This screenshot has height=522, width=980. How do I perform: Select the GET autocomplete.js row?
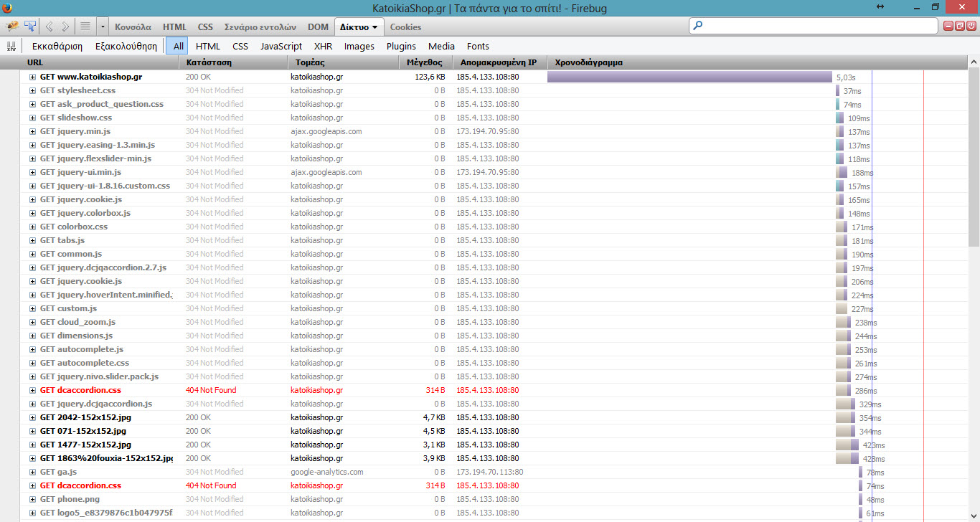pyautogui.click(x=494, y=349)
